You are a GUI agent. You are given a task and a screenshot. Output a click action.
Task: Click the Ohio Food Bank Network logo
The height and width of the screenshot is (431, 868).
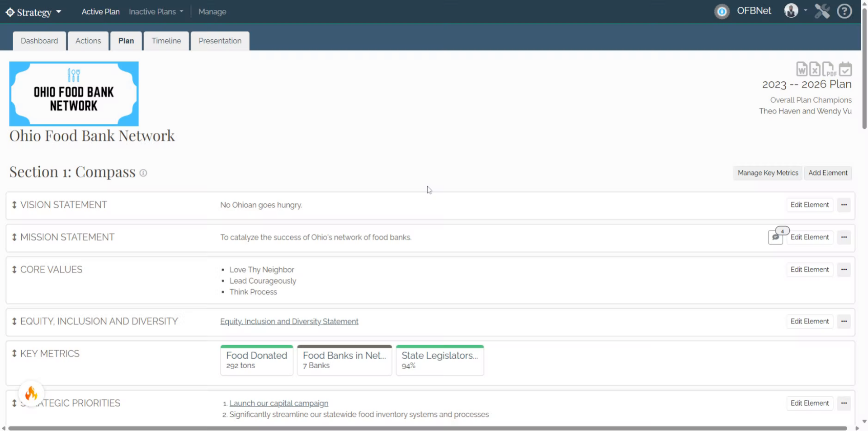[74, 94]
